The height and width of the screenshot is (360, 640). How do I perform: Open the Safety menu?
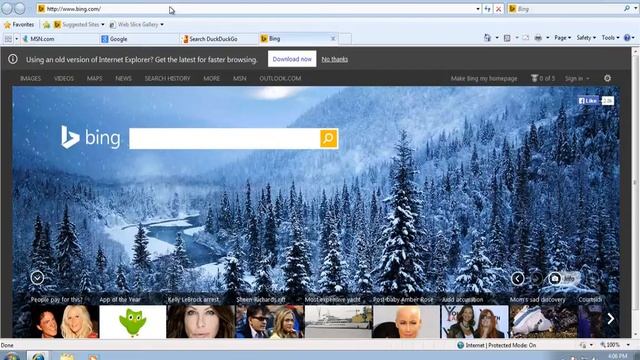pyautogui.click(x=586, y=38)
